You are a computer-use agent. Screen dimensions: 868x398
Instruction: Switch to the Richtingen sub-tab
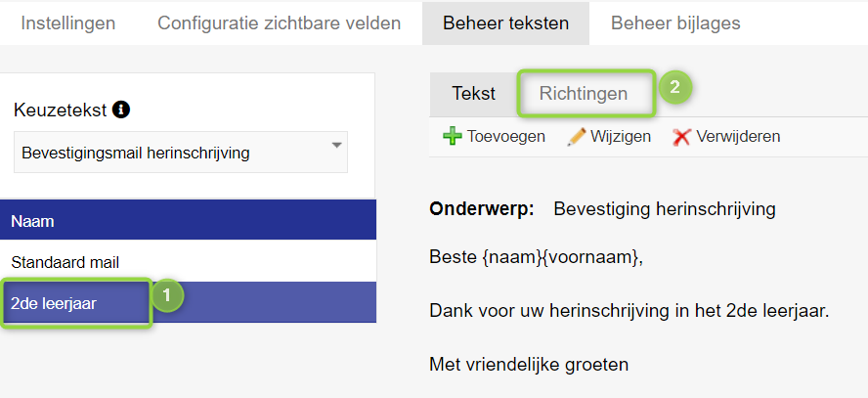[584, 94]
